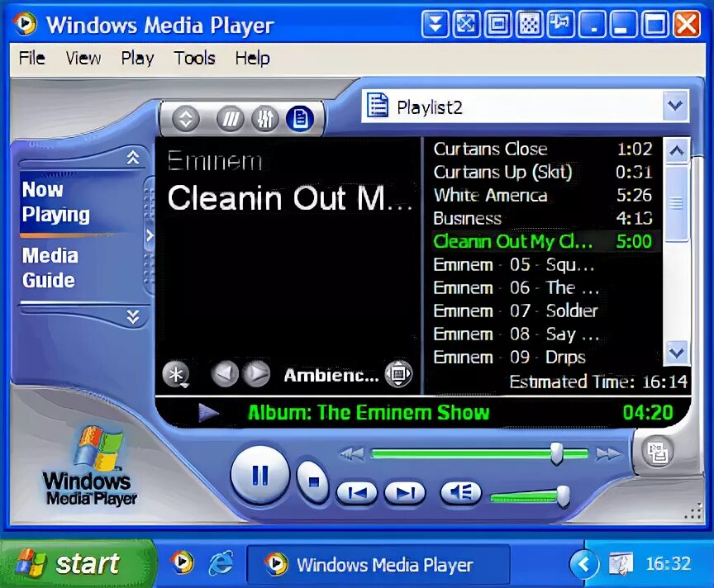This screenshot has height=588, width=714.
Task: Click the taskbar clock showing 16:32
Action: [x=668, y=564]
